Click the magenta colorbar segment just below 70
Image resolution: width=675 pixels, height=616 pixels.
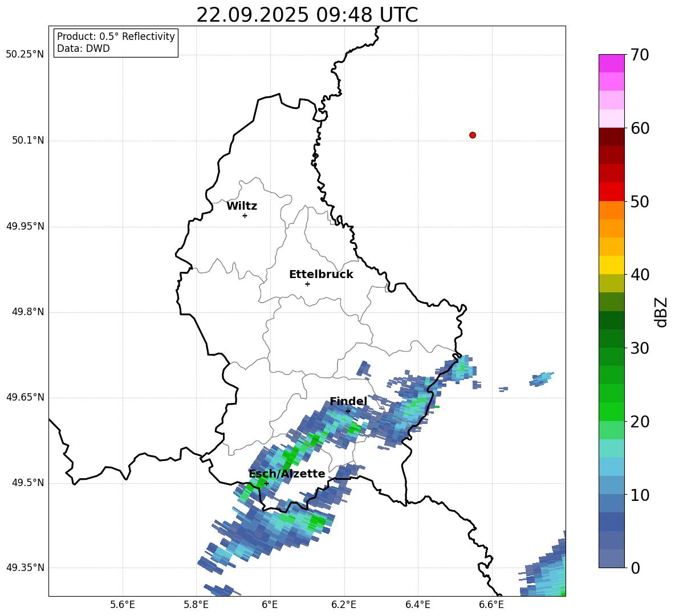pyautogui.click(x=611, y=63)
